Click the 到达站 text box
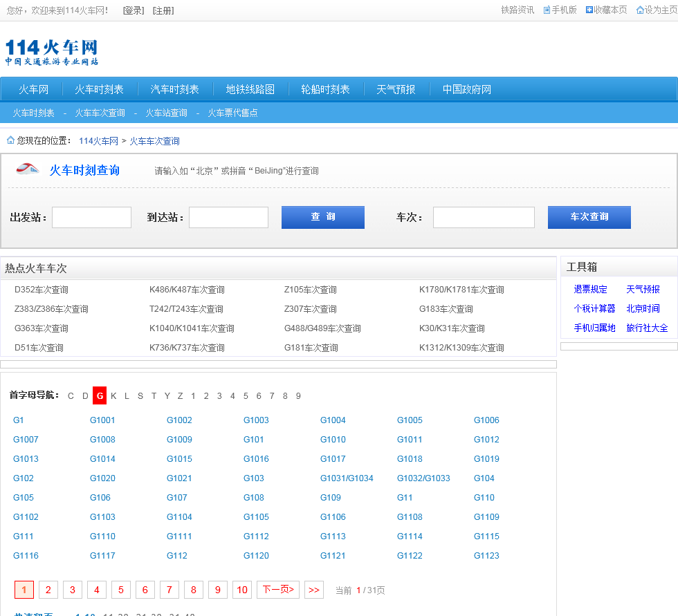Image resolution: width=678 pixels, height=616 pixels. point(228,217)
